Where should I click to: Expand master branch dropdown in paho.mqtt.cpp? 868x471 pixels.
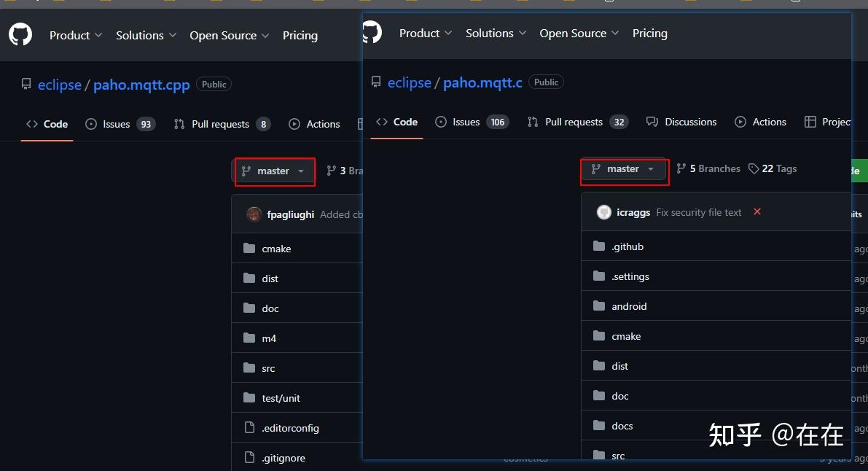point(273,171)
